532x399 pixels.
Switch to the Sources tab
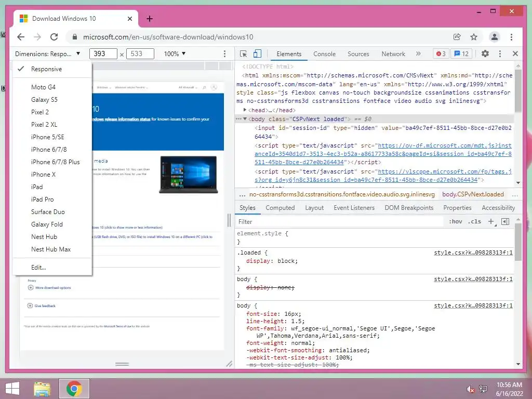click(x=358, y=54)
